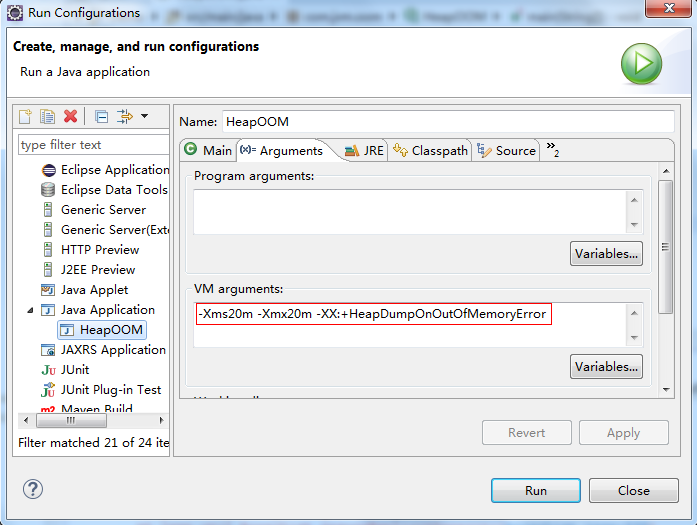Click the Apply button

[624, 433]
